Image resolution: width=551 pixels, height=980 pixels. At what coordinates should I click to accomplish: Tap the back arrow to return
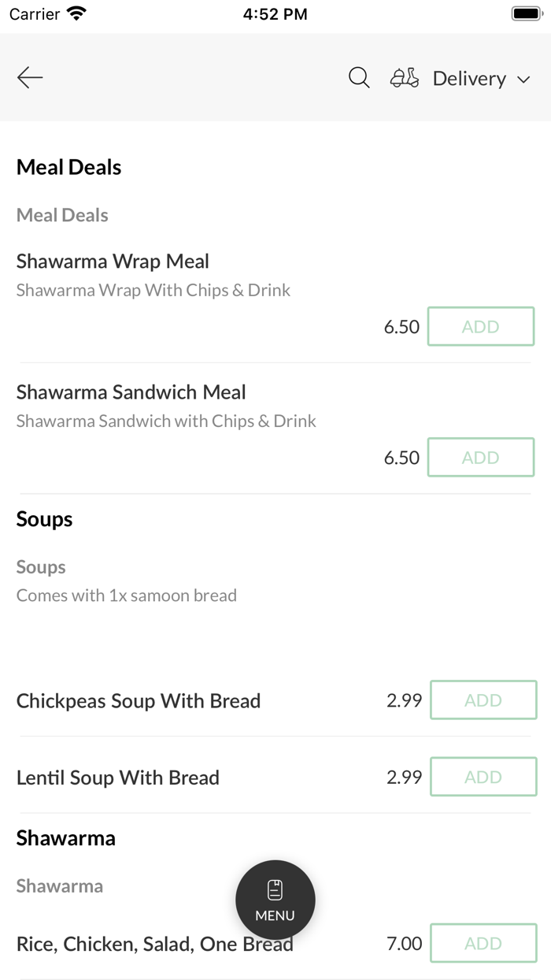point(29,77)
